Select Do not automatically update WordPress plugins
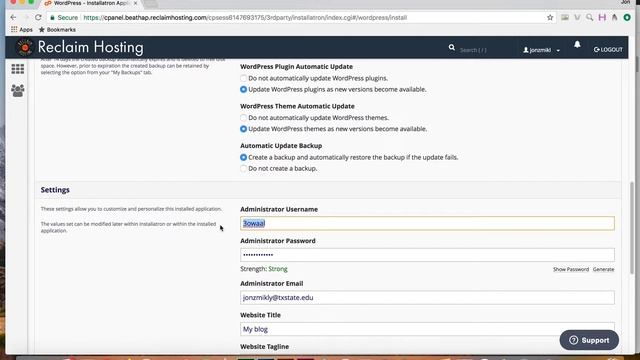Screen dimensions: 640x360 click(x=243, y=78)
